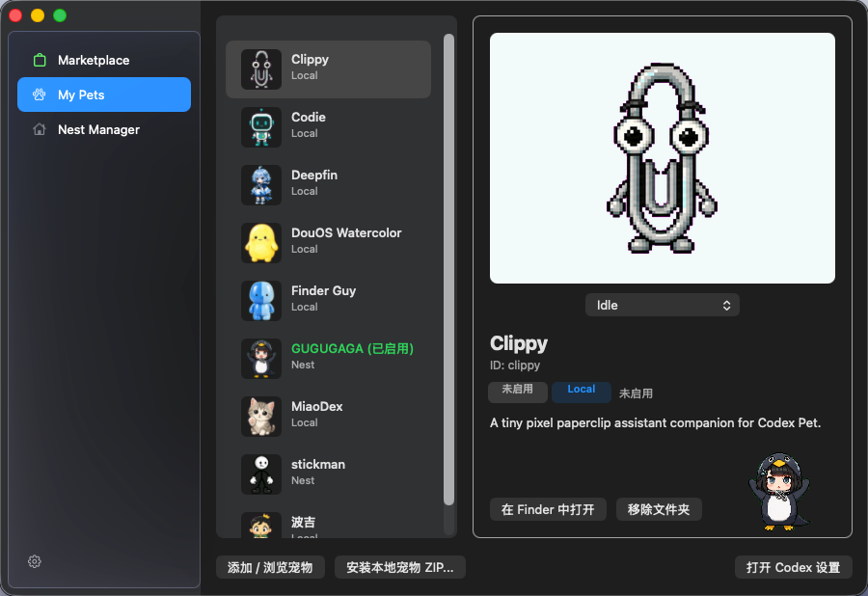This screenshot has width=868, height=596.
Task: Click the plain 未启用 status text
Action: 636,393
